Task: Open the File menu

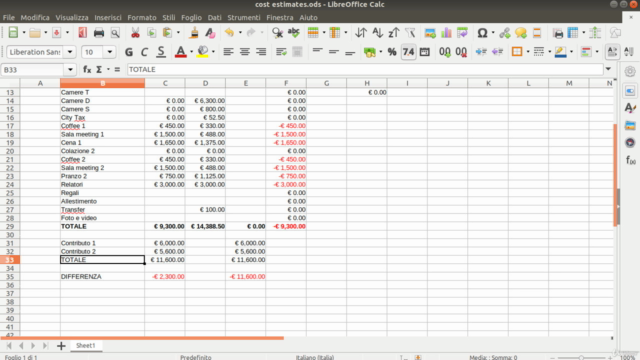Action: 9,18
